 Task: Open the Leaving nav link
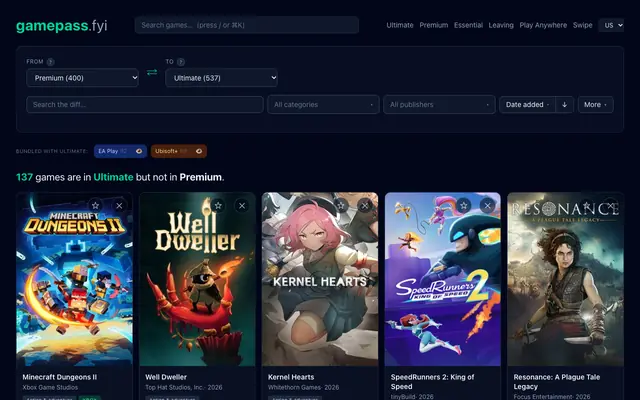click(501, 25)
